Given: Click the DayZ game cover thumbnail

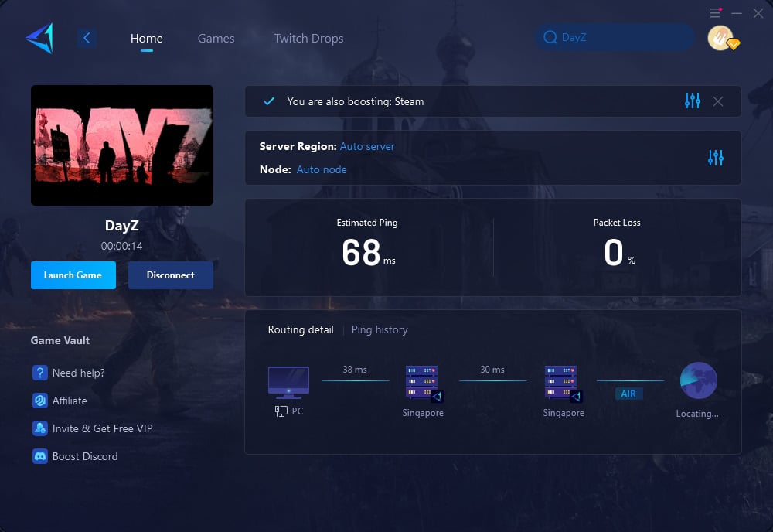Looking at the screenshot, I should [x=122, y=145].
